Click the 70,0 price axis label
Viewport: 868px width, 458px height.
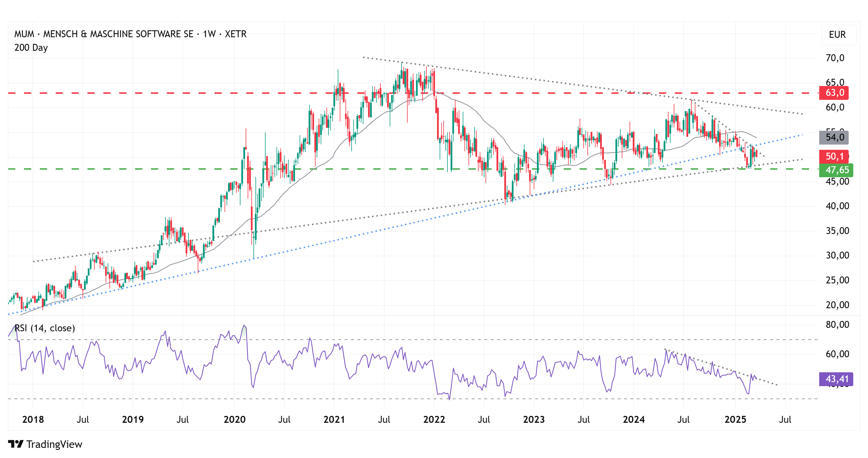click(835, 58)
